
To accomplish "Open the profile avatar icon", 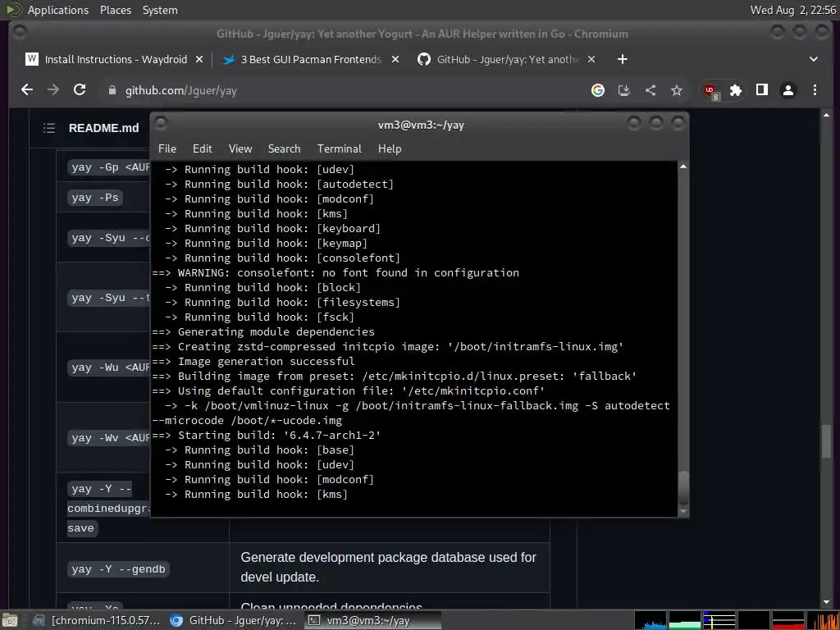I will pos(788,90).
